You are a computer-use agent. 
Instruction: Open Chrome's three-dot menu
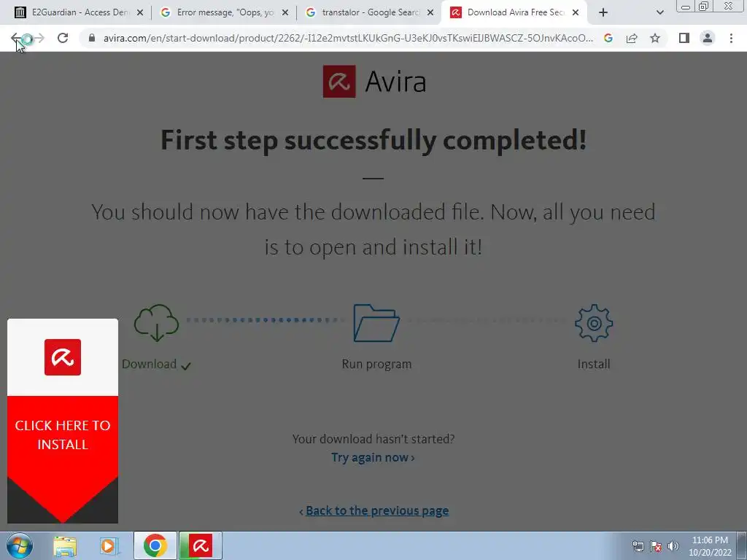[731, 38]
